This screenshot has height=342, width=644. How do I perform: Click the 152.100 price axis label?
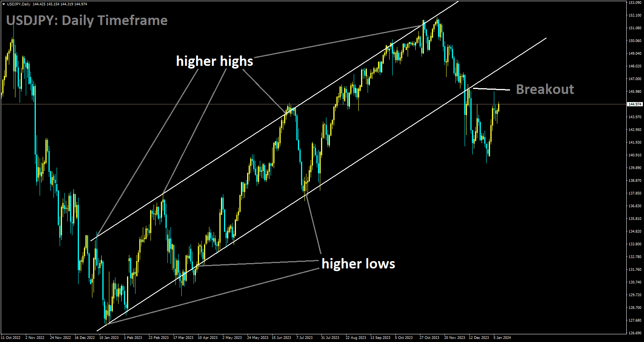pos(635,15)
